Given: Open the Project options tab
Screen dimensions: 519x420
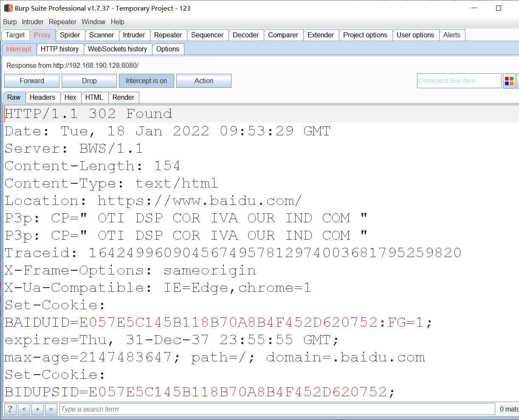Looking at the screenshot, I should click(x=365, y=35).
